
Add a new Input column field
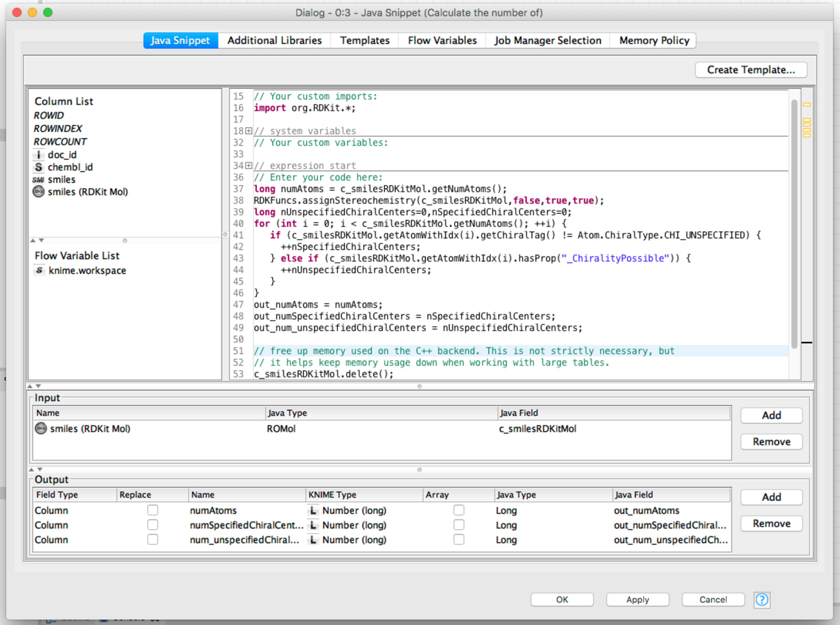click(772, 415)
